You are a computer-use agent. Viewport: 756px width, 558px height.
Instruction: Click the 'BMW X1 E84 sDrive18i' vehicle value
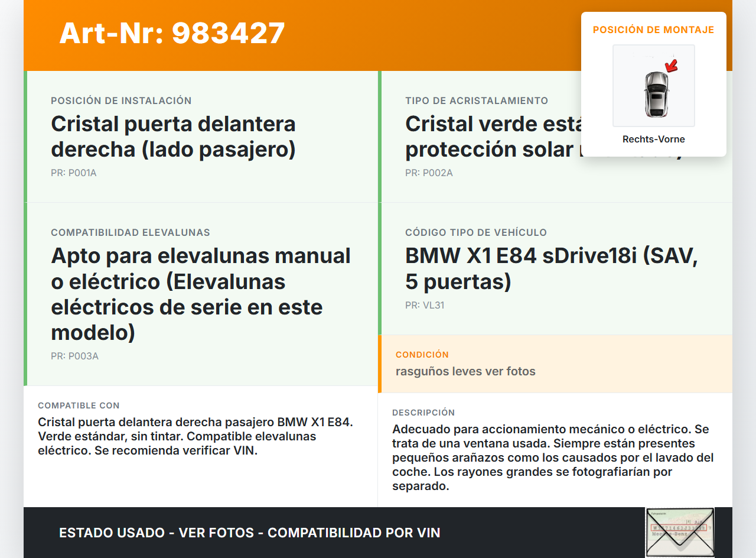[x=552, y=268]
